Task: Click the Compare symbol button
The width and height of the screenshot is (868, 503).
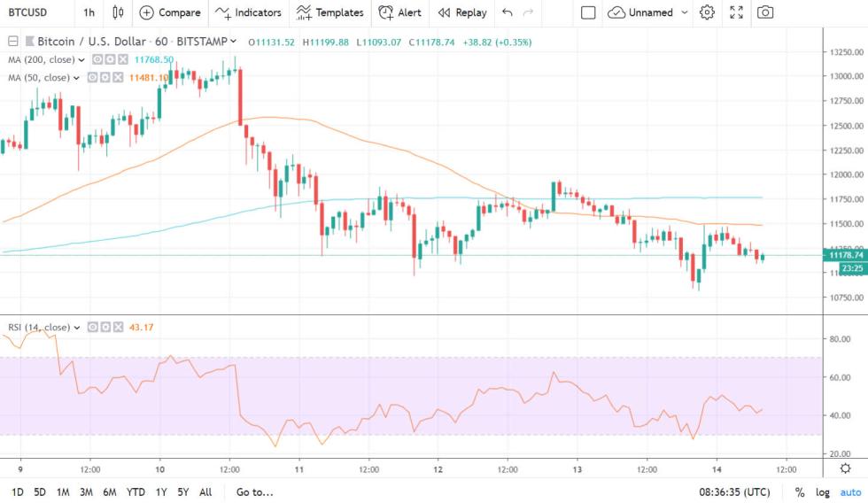Action: coord(170,12)
